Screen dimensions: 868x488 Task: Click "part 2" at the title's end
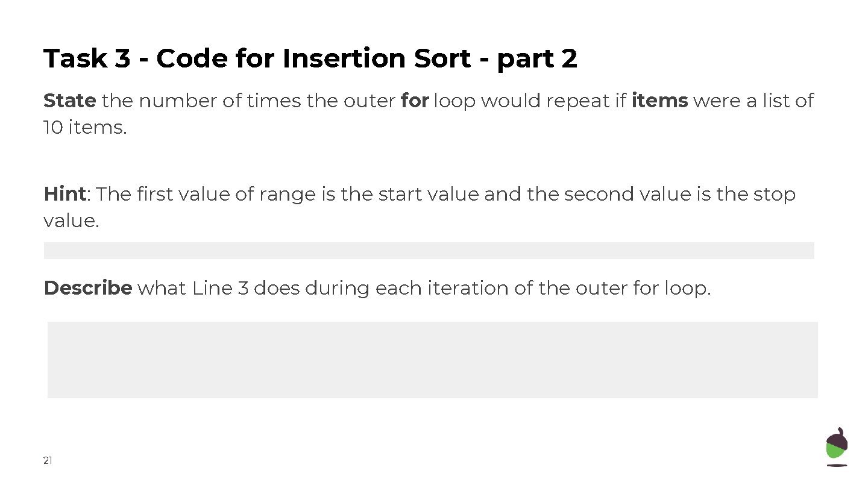click(x=537, y=59)
